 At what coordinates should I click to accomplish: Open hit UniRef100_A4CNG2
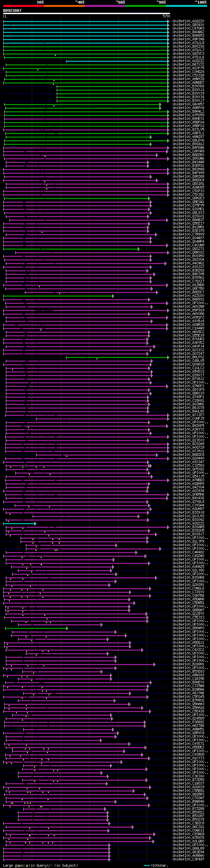point(188,263)
